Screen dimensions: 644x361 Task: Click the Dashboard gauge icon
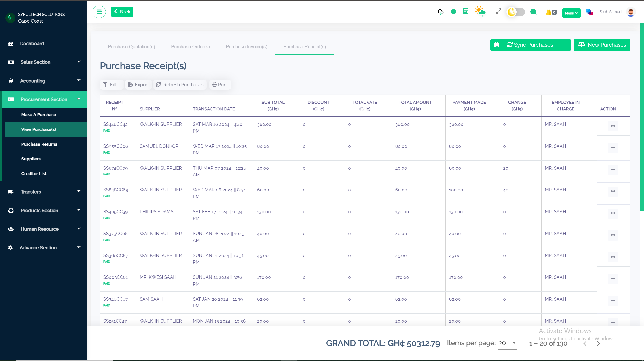coord(11,44)
